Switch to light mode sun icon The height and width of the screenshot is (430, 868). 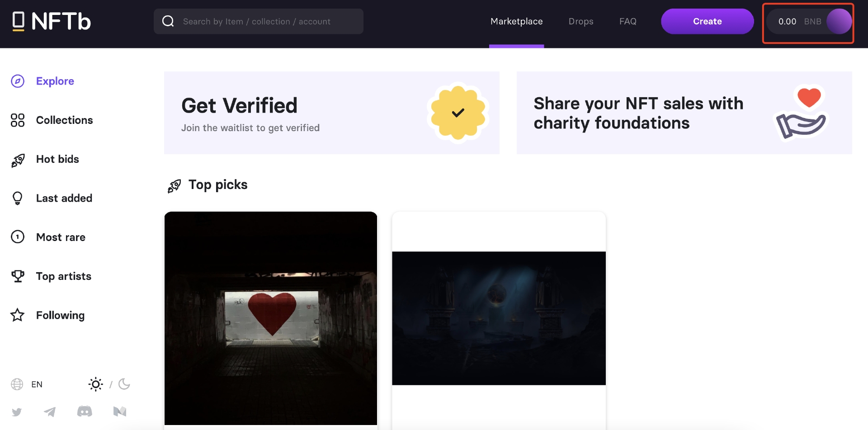95,384
